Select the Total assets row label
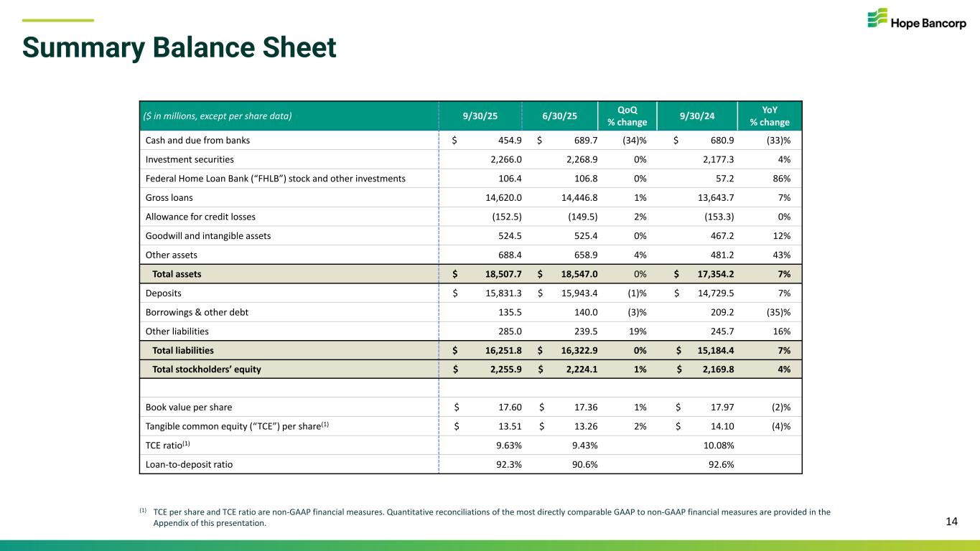The width and height of the screenshot is (980, 551). [x=177, y=274]
